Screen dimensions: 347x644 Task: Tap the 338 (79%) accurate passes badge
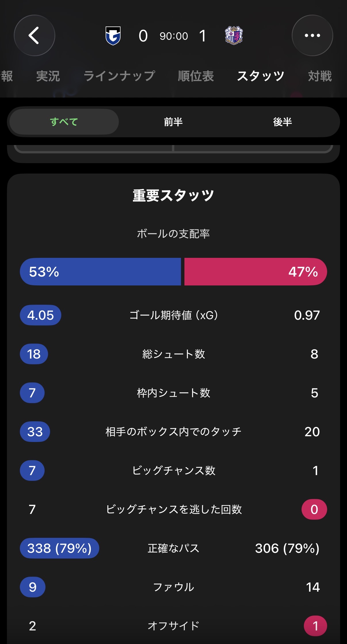60,548
